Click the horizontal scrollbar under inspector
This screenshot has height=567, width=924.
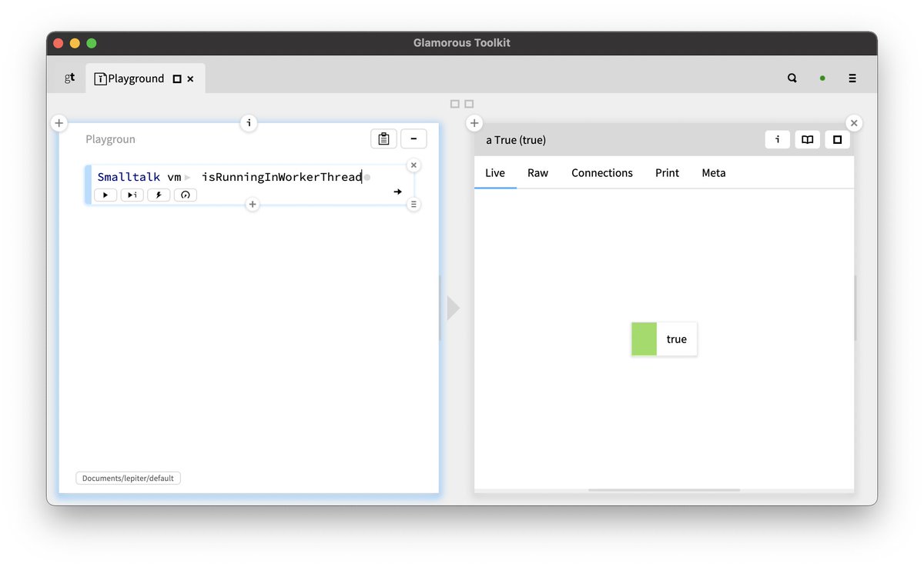click(x=664, y=490)
